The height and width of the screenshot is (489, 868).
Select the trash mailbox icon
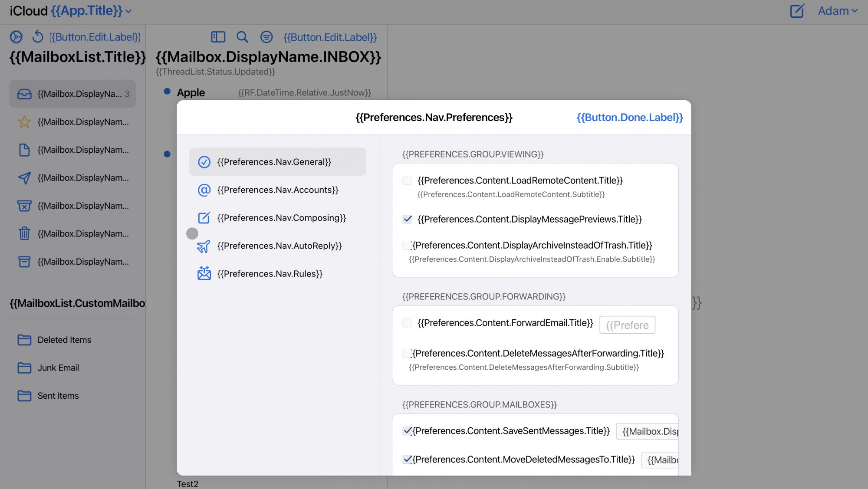tap(24, 233)
